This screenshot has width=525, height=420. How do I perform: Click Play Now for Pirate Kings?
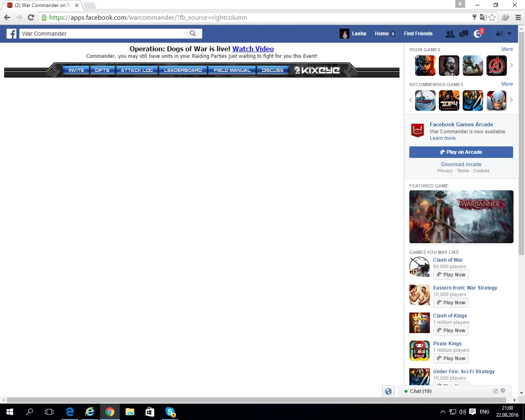tap(451, 358)
